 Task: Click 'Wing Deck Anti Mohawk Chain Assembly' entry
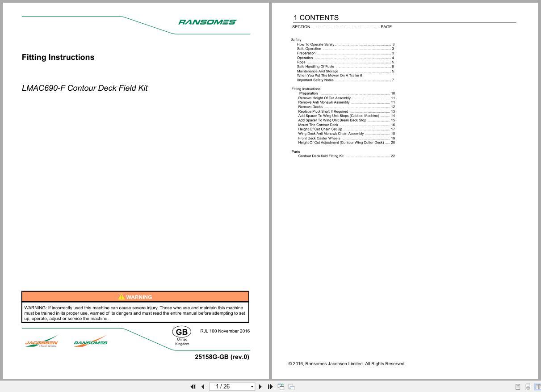pos(347,134)
